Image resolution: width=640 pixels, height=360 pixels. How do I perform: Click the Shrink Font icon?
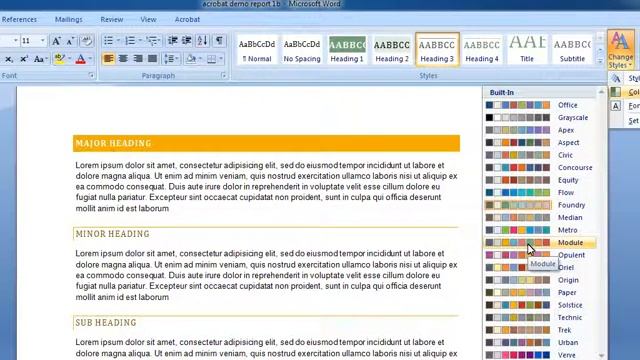pyautogui.click(x=71, y=41)
